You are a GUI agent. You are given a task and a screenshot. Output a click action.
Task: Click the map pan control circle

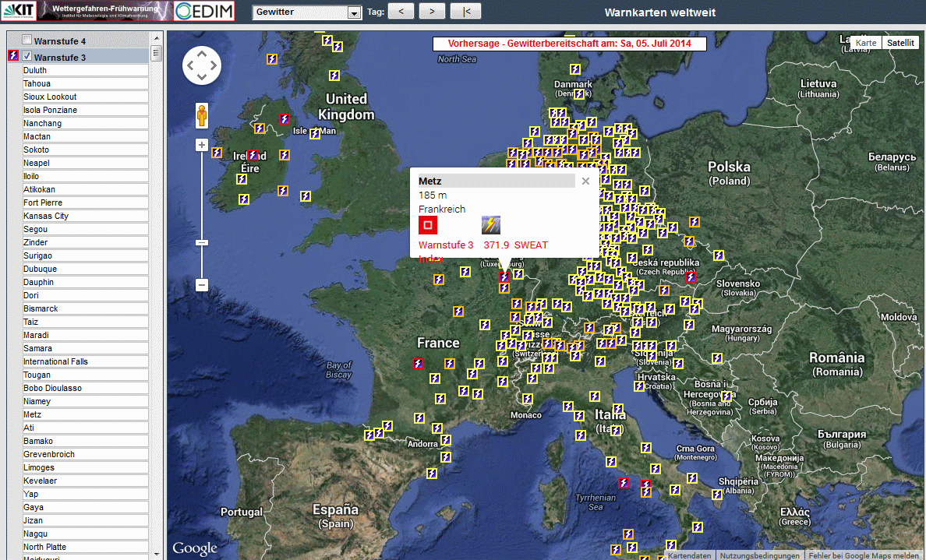(202, 65)
